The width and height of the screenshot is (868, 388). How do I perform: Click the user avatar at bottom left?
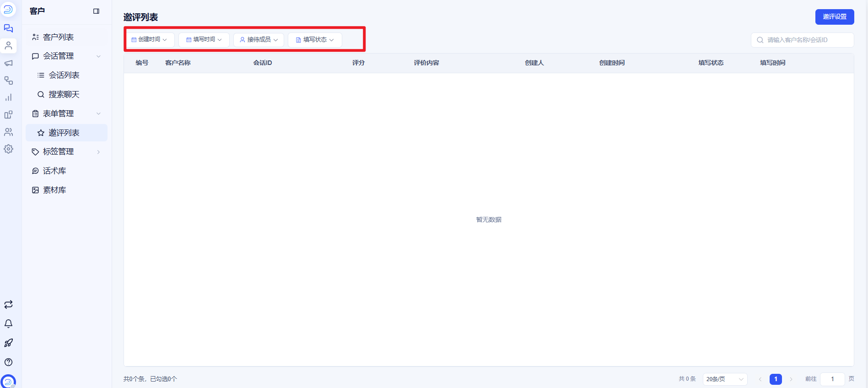8,381
